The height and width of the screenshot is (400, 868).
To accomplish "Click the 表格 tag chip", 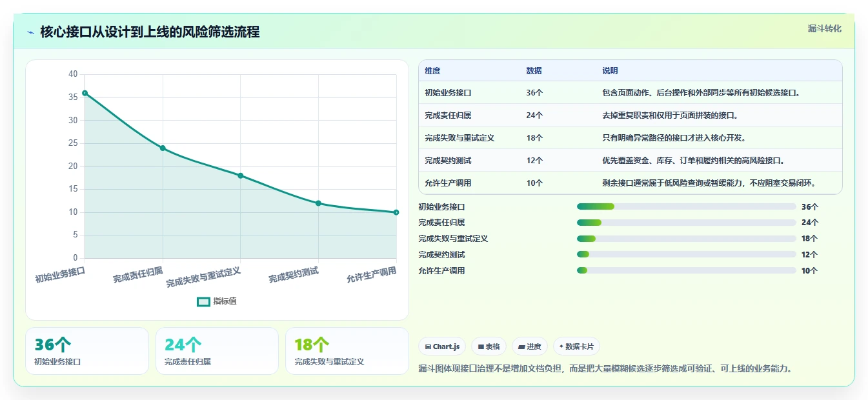I will click(x=489, y=346).
